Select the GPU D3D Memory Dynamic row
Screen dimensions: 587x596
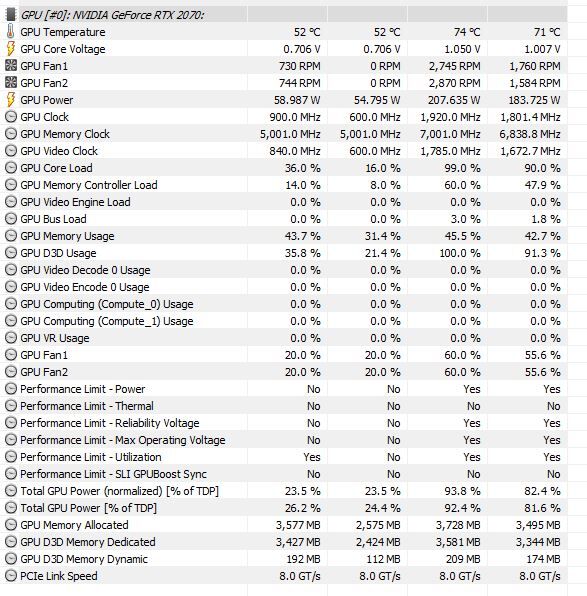click(x=284, y=559)
